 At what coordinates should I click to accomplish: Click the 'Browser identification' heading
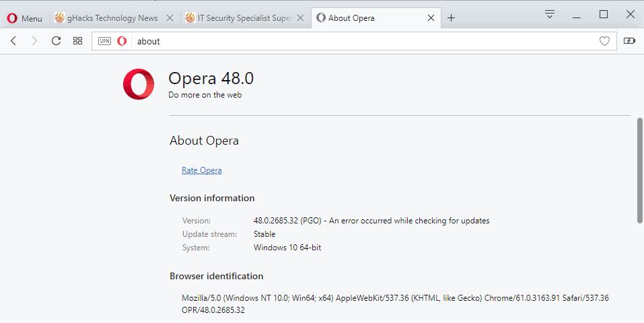pos(217,276)
